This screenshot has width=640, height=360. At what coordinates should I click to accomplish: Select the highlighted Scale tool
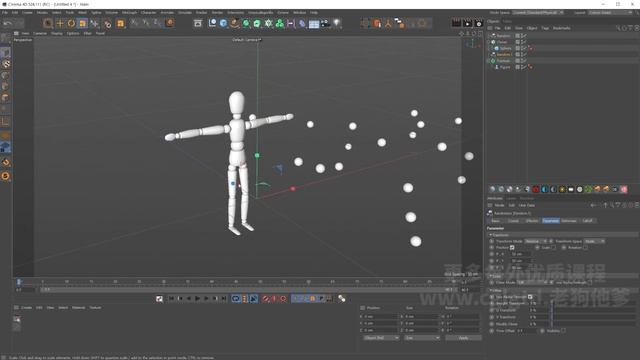pyautogui.click(x=82, y=23)
